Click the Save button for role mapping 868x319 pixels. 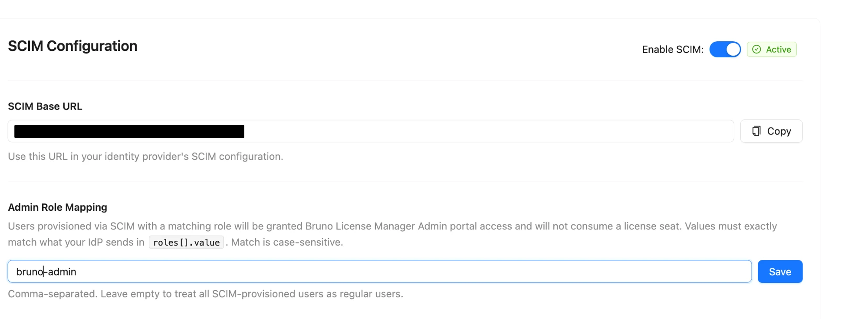780,272
